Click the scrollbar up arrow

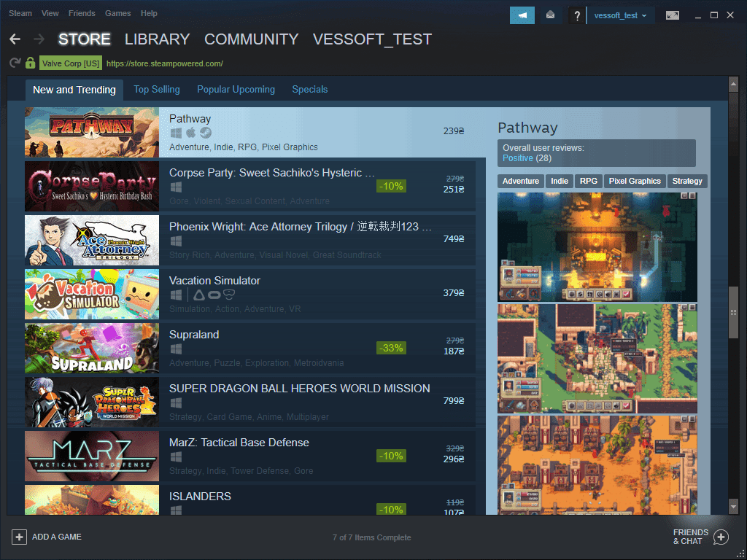coord(733,85)
